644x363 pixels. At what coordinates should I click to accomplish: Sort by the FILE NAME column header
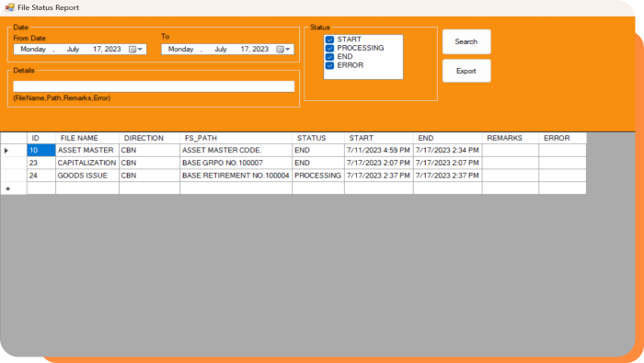click(x=87, y=138)
